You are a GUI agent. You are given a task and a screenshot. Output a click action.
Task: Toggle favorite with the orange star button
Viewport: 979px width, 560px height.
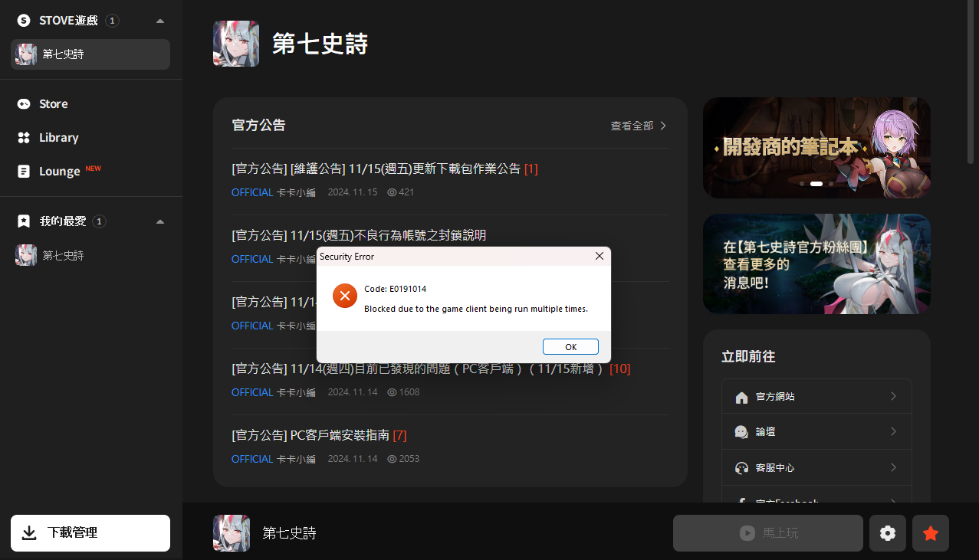pyautogui.click(x=931, y=533)
